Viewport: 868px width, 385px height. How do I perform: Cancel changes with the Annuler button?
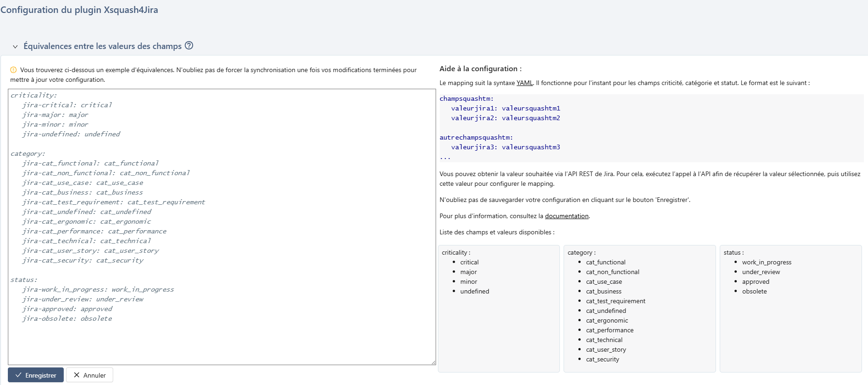point(90,375)
